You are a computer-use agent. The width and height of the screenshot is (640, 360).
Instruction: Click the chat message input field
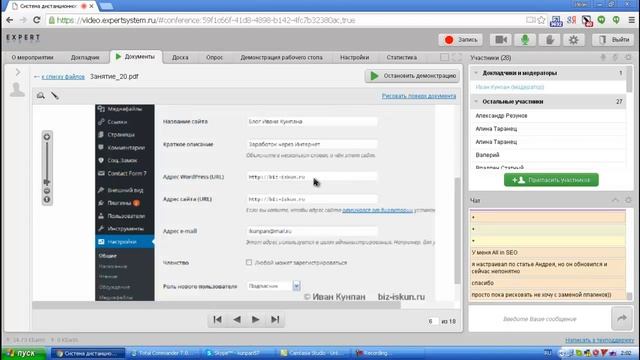[x=540, y=319]
